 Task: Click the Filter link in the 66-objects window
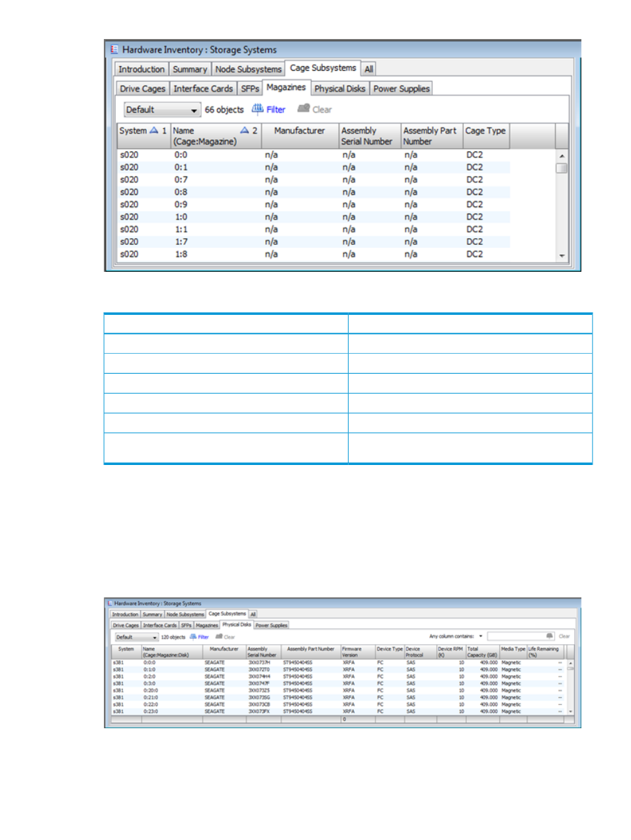tap(276, 110)
